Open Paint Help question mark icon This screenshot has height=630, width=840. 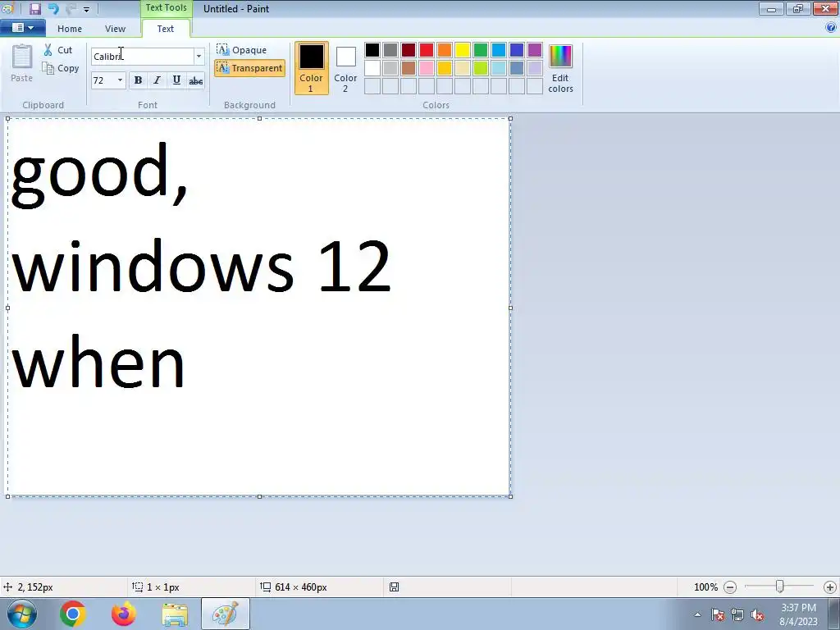[x=831, y=28]
